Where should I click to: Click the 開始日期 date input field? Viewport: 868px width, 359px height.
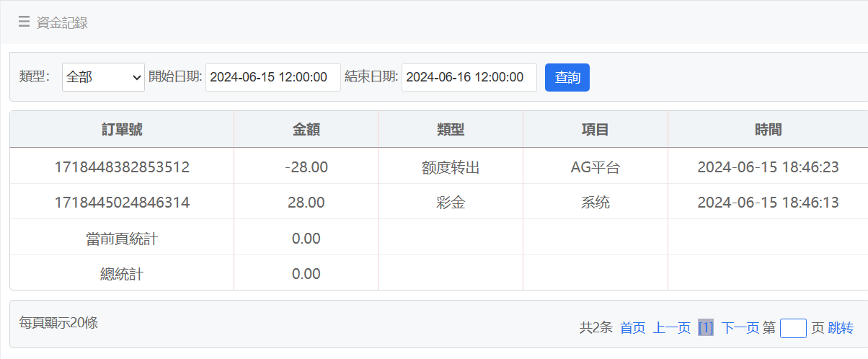click(273, 78)
